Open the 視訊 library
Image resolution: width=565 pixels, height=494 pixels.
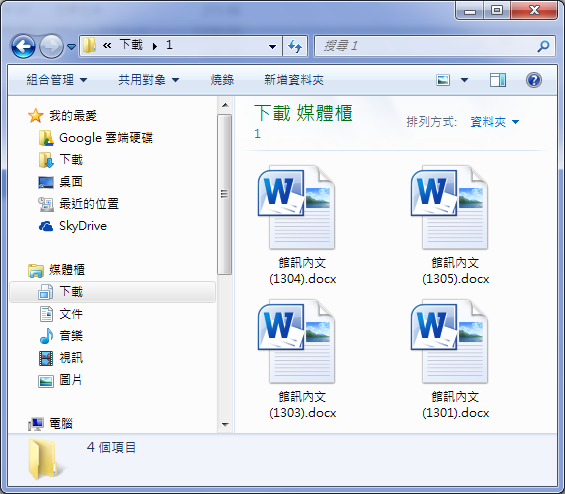tap(71, 358)
